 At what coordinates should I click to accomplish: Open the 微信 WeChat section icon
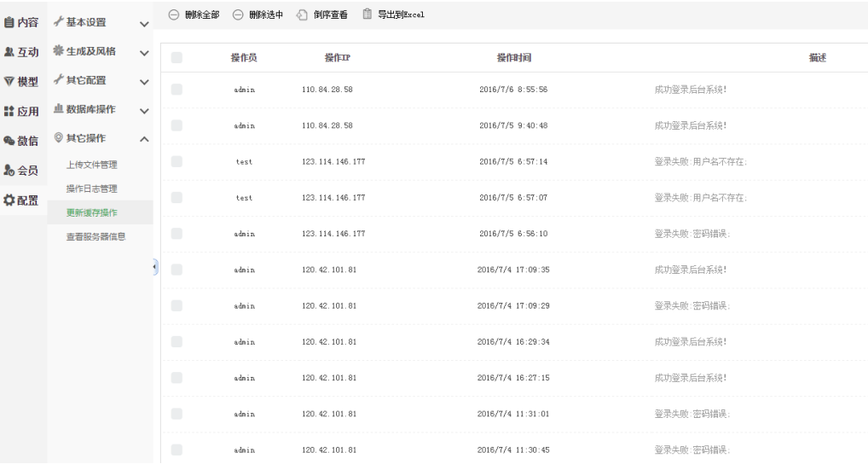click(9, 141)
